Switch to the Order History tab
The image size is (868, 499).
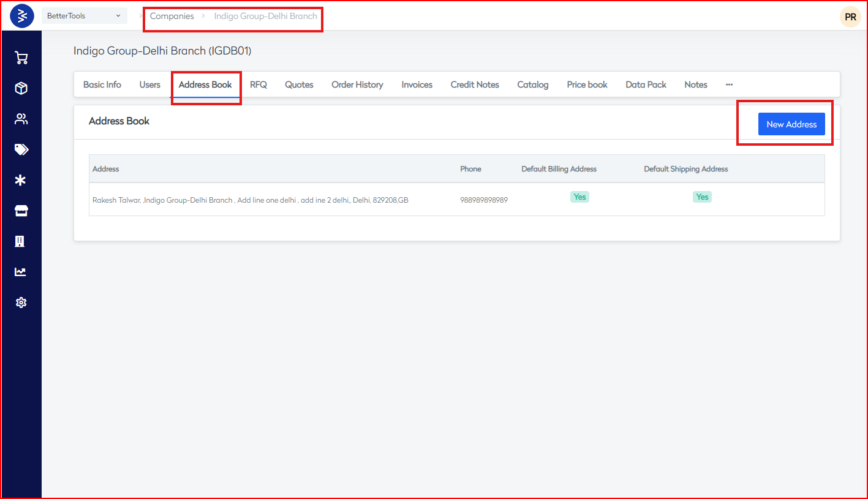point(357,84)
